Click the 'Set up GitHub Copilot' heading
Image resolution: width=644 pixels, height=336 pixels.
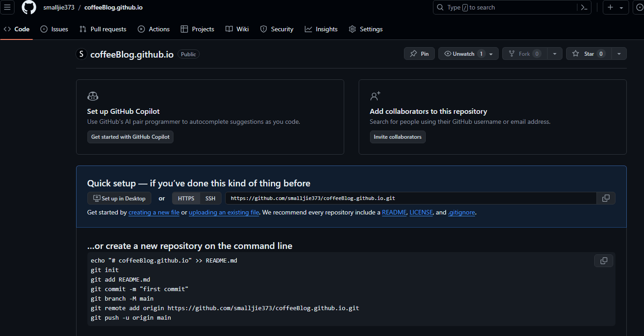coord(123,112)
